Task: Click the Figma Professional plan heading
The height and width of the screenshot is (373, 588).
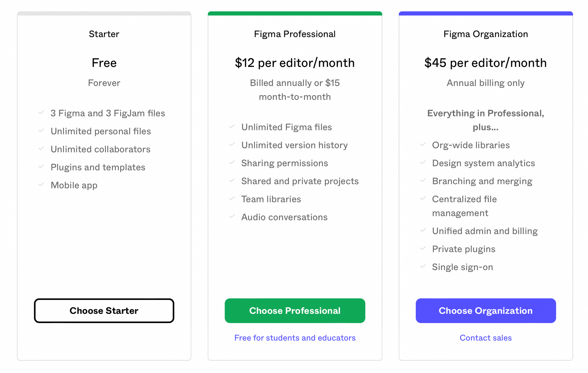Action: [295, 34]
